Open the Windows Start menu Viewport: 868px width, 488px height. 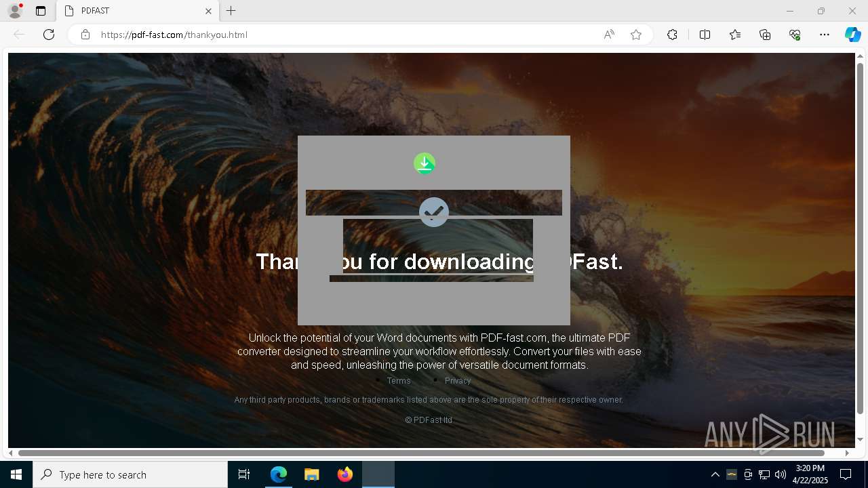point(16,474)
